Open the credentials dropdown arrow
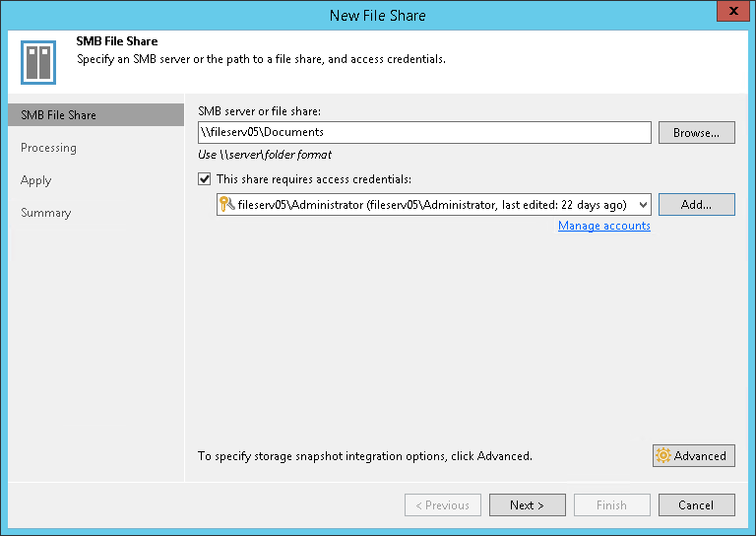Screen dimensions: 756x536 [x=643, y=205]
